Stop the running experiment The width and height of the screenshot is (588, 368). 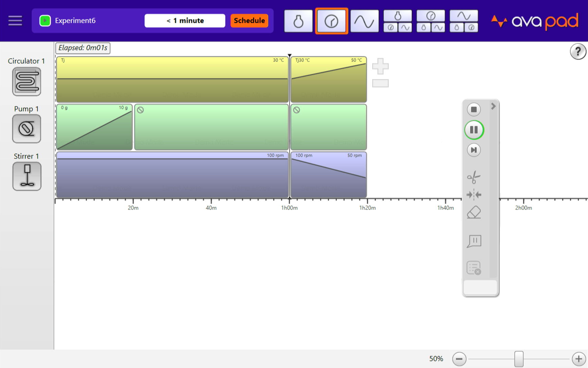coord(473,109)
